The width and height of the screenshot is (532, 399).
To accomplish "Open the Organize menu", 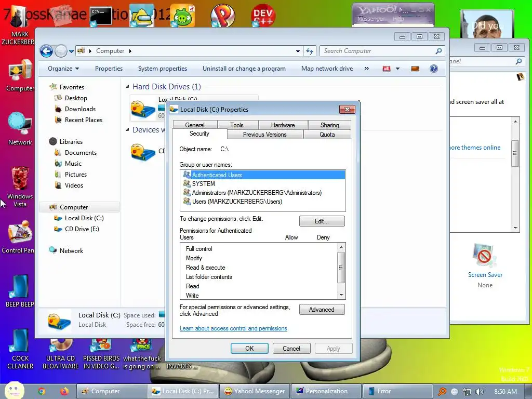I will point(63,69).
